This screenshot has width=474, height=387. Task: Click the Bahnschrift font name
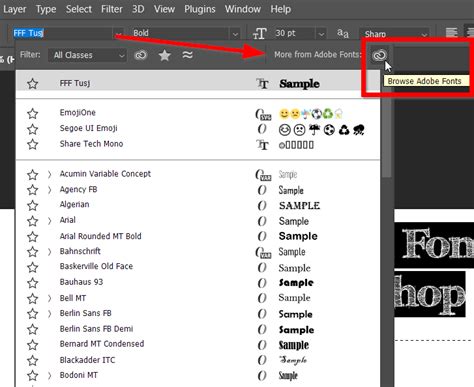(x=80, y=251)
